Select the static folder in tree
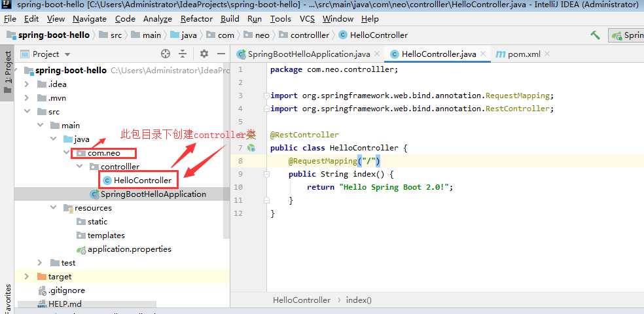Image resolution: width=644 pixels, height=314 pixels. [x=98, y=222]
